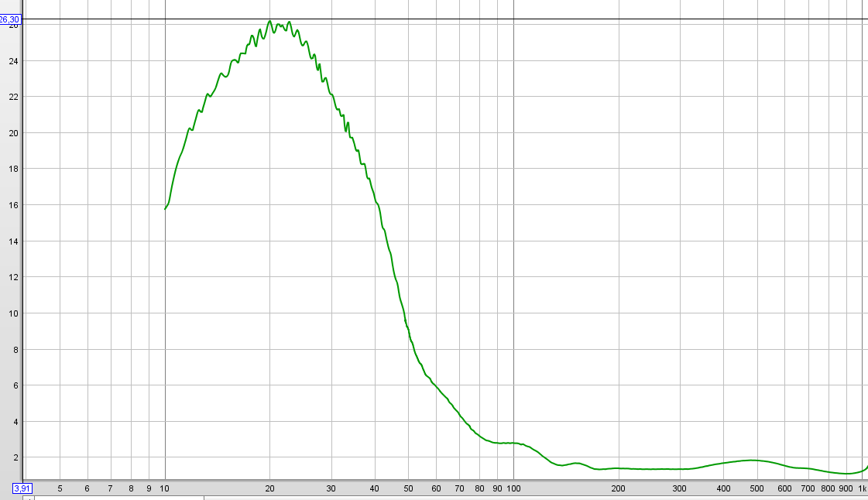Click the 500 label on the frequency axis
The width and height of the screenshot is (868, 500).
(x=756, y=488)
